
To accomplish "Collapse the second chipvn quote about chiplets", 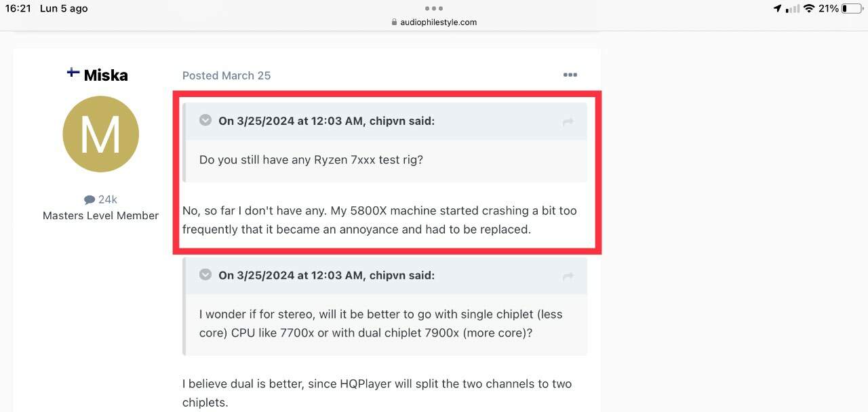I will [x=205, y=274].
